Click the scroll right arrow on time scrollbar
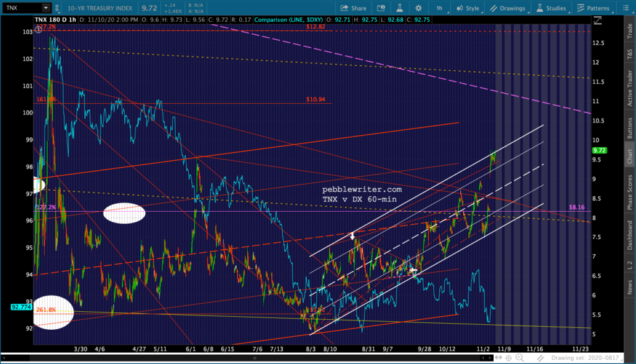Screen dimensions: 636x364 pos(490,358)
